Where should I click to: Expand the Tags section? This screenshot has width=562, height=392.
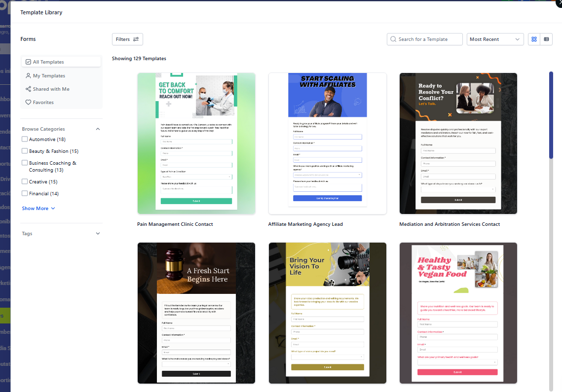[98, 234]
